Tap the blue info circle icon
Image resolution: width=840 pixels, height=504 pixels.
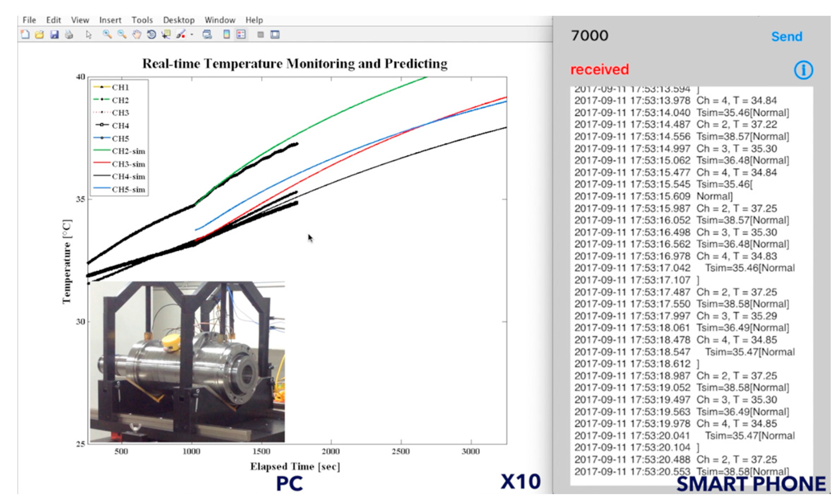tap(803, 70)
